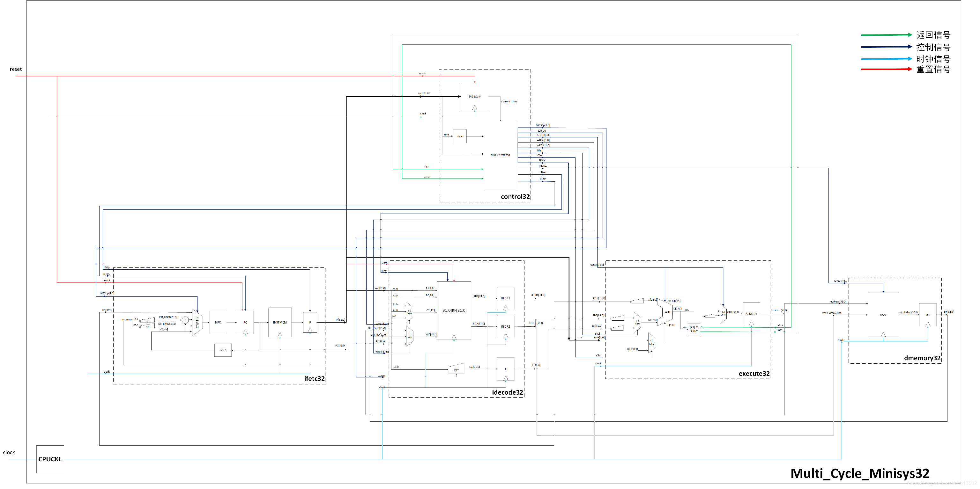This screenshot has height=489, width=980.
Task: Click the control32 module label
Action: (x=515, y=197)
